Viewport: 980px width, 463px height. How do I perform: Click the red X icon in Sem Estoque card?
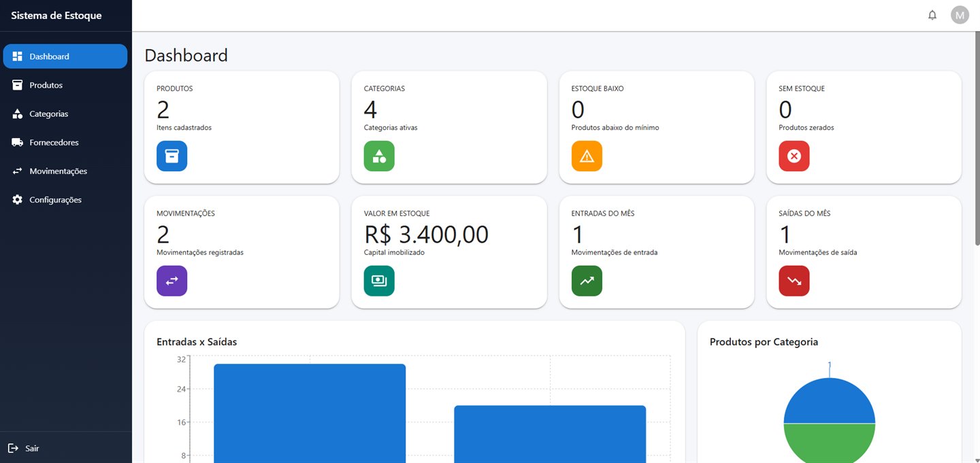coord(794,156)
